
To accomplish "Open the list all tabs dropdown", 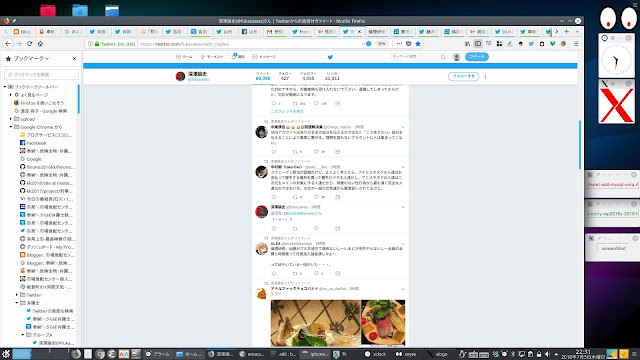I will click(577, 31).
